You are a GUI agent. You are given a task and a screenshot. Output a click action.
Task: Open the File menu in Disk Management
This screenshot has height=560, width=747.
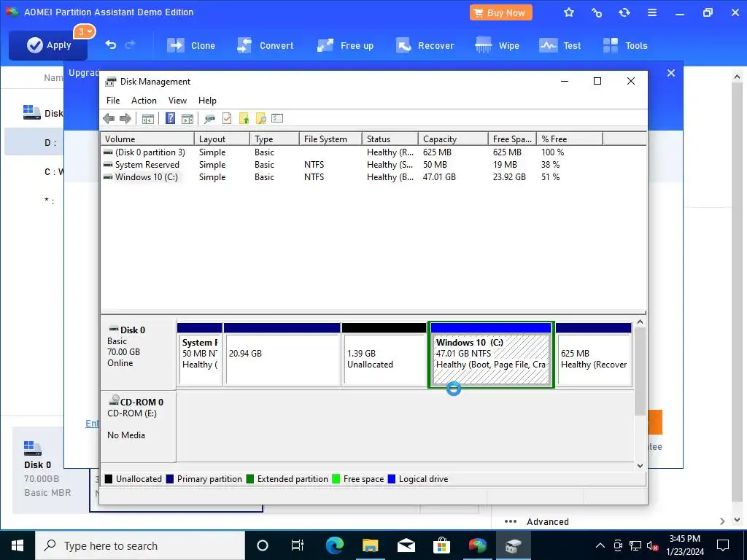tap(113, 101)
